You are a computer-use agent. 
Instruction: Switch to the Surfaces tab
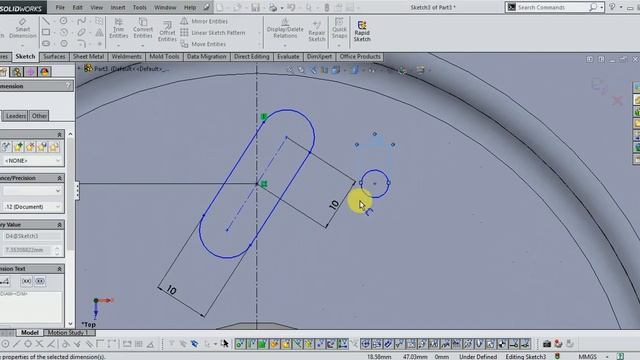(x=54, y=57)
